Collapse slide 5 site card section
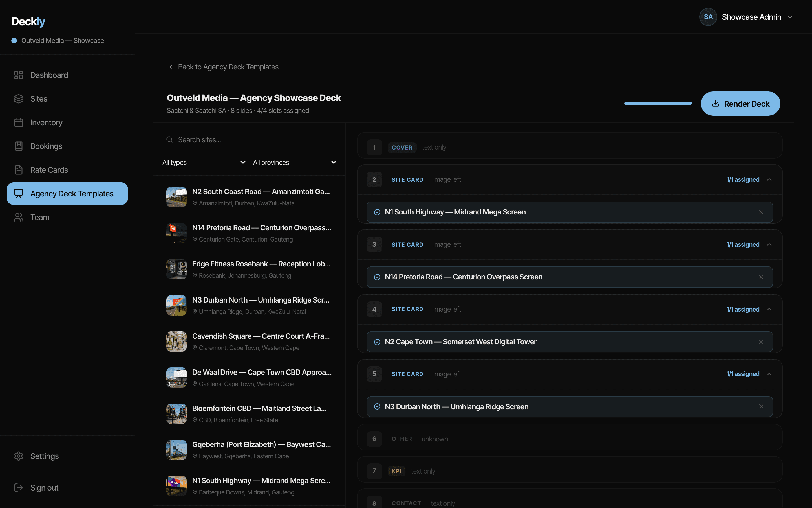Screen dimensions: 812x508 tap(769, 374)
